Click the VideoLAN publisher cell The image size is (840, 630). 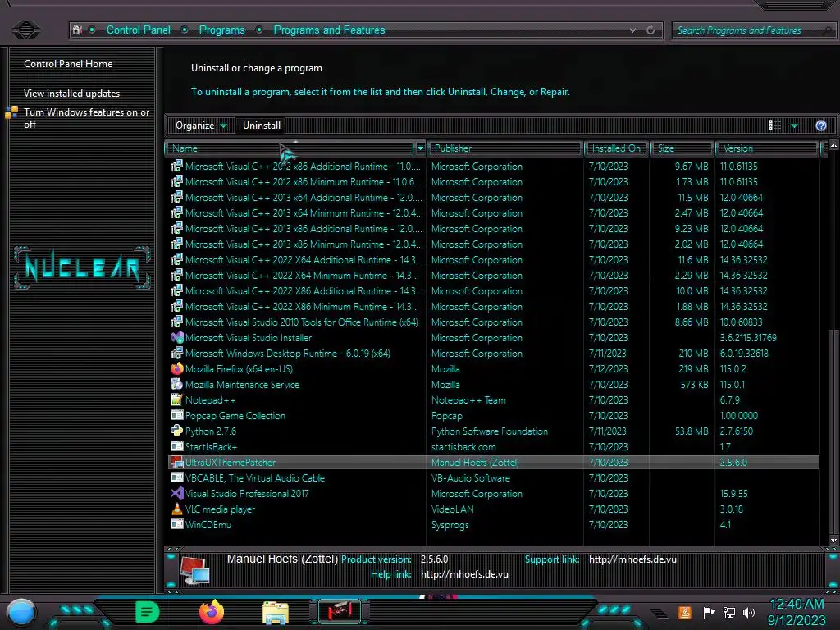(453, 509)
